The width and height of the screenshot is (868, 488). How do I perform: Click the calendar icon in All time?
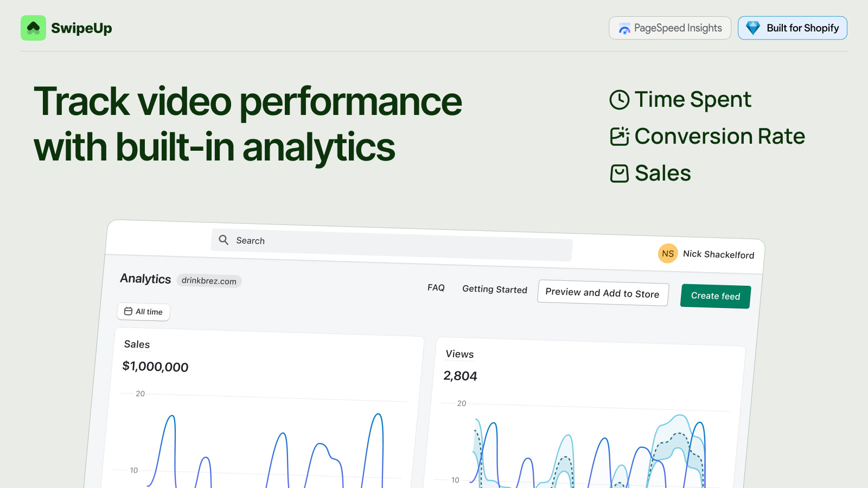128,311
